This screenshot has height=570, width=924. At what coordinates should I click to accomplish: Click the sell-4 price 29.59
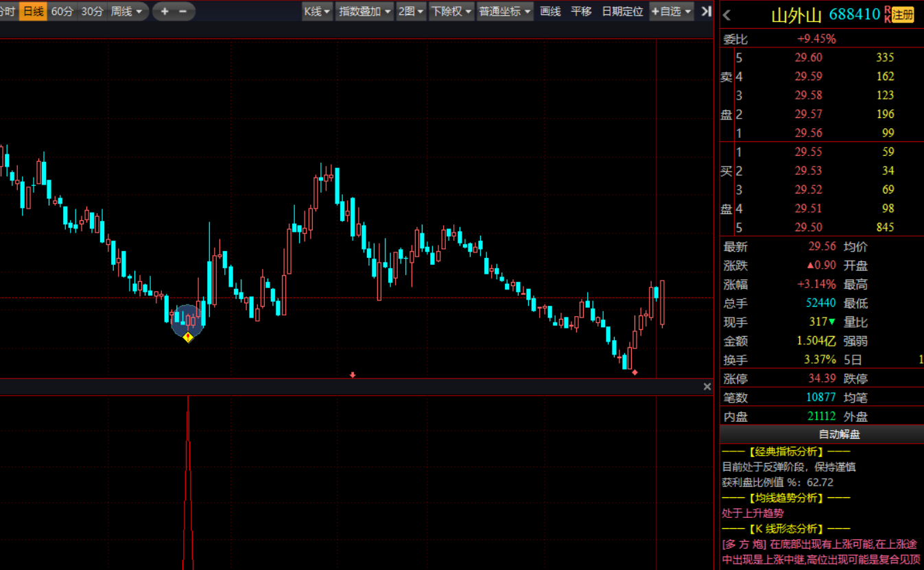point(808,76)
